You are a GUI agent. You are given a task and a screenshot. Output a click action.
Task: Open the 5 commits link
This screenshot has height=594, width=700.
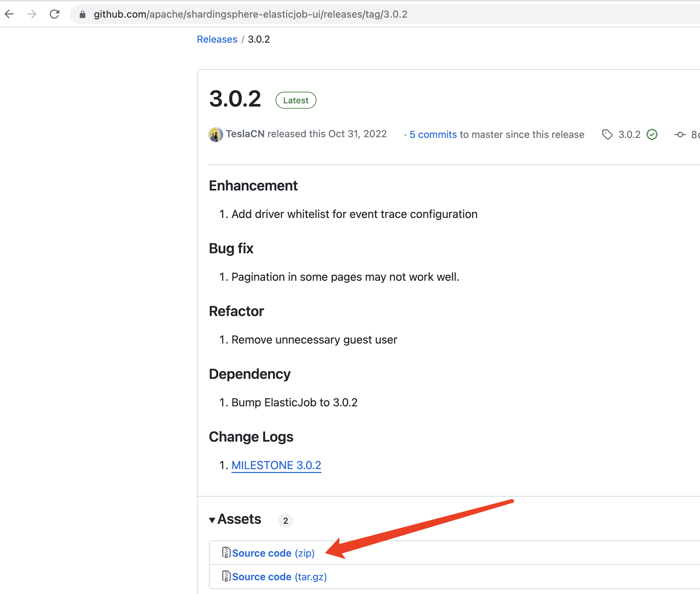[x=433, y=134]
